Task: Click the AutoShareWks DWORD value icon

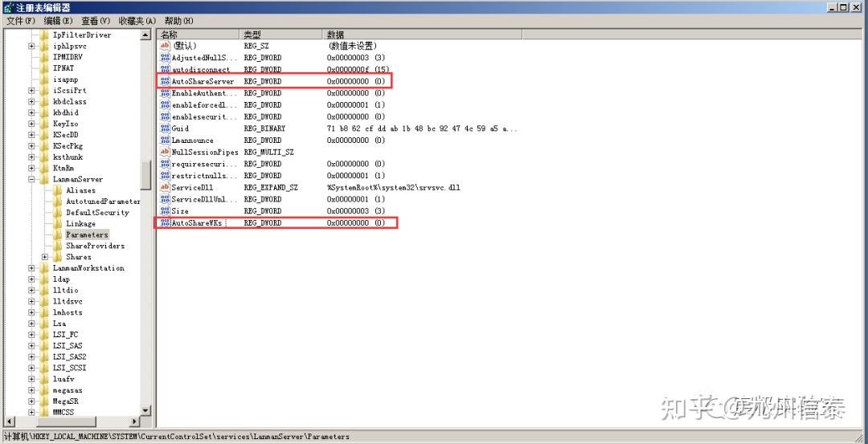Action: [165, 223]
